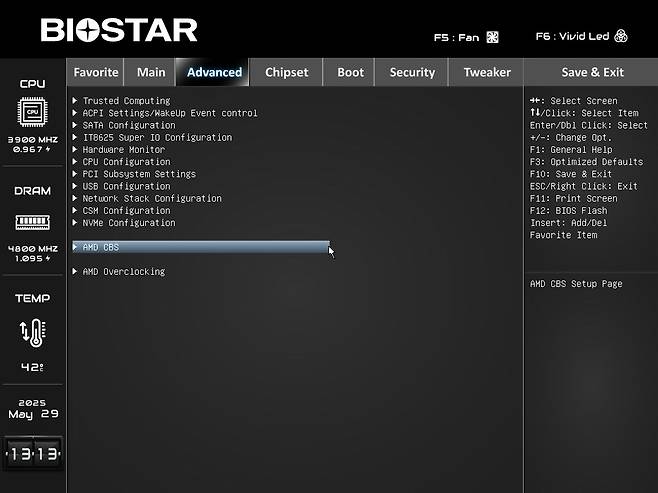Click the 2025 year display
The width and height of the screenshot is (658, 493).
point(32,403)
